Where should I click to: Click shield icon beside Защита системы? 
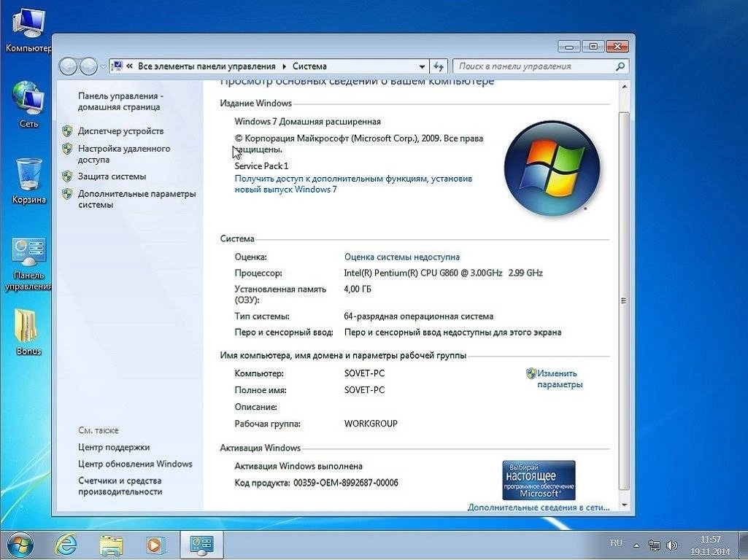(x=67, y=176)
